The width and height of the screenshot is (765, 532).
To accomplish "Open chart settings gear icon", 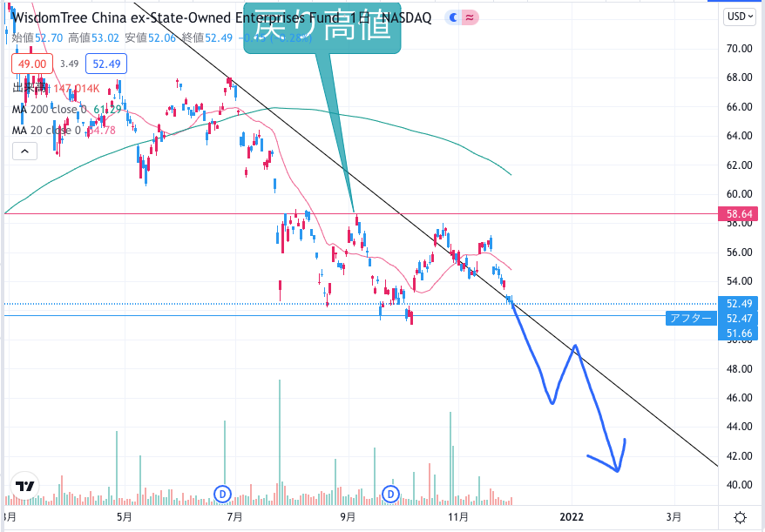I will point(740,517).
